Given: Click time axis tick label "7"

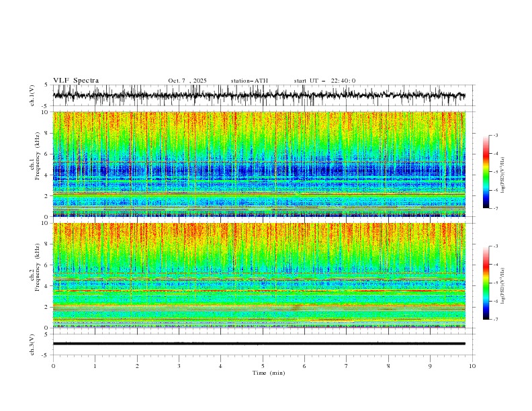Looking at the screenshot, I should coord(347,366).
